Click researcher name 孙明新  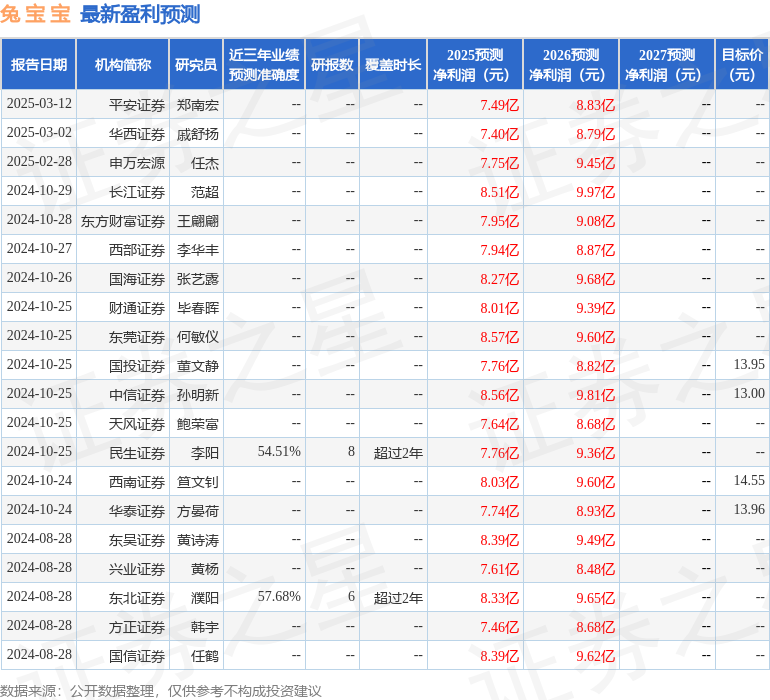[197, 395]
